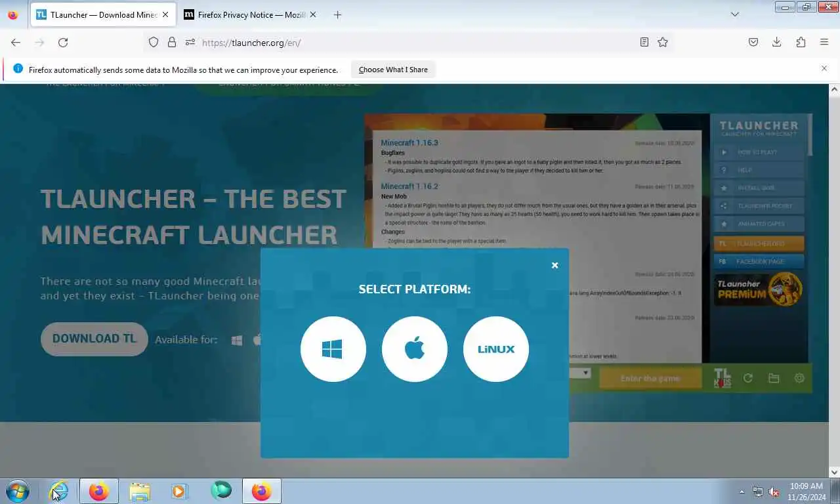This screenshot has width=840, height=504.
Task: Click the launcher settings gear icon
Action: point(799,378)
